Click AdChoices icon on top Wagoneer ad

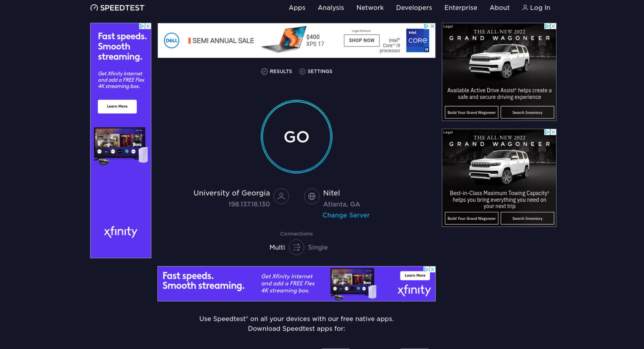[x=547, y=26]
